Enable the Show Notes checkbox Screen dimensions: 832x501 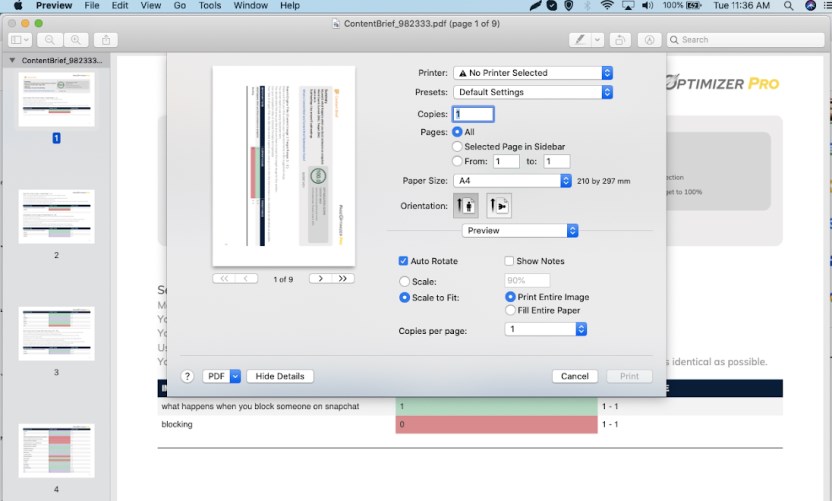(x=509, y=261)
